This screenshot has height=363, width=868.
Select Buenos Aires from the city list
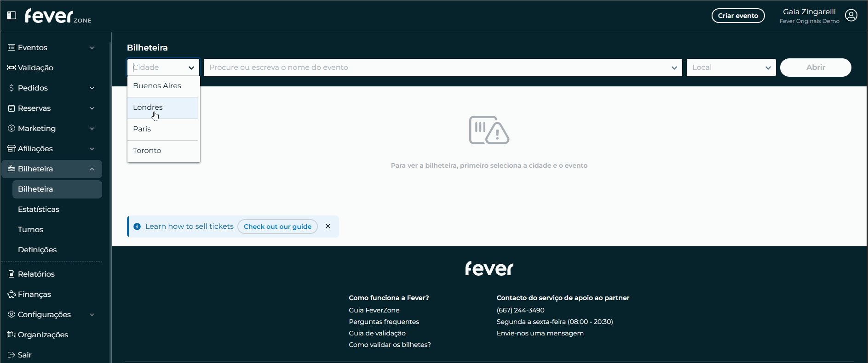tap(163, 86)
